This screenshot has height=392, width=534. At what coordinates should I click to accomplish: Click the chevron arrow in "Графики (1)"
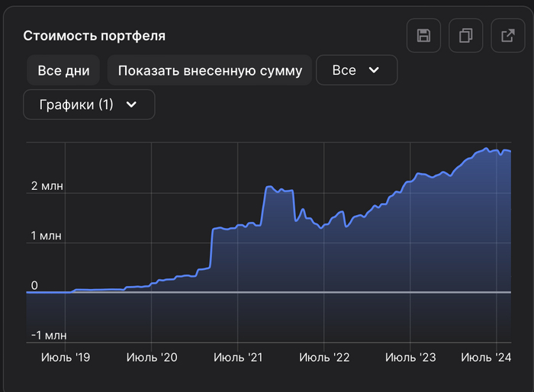(x=131, y=104)
